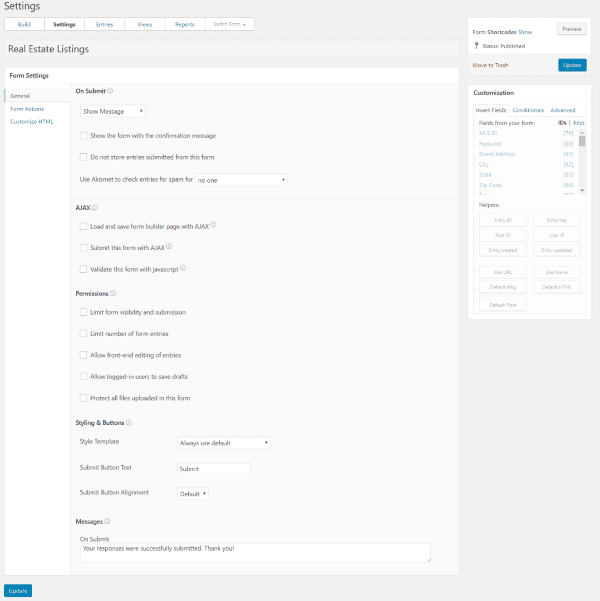Click help icon after 'Load and save form builder page'

[x=213, y=225]
